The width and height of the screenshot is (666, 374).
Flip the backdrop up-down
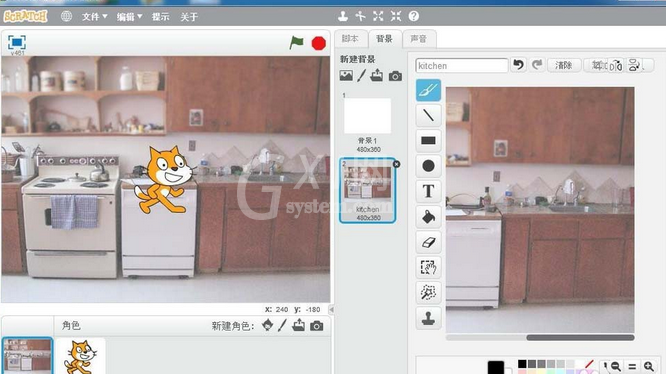coord(634,65)
